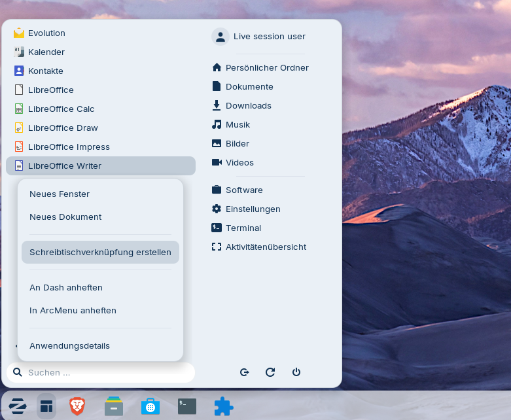This screenshot has height=420, width=511.
Task: Click the power off icon
Action: (x=296, y=372)
